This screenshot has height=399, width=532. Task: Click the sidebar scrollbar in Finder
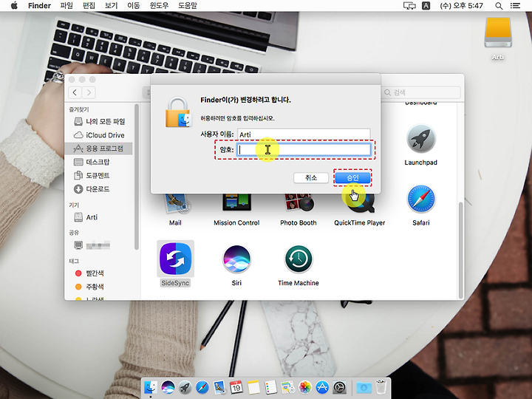point(137,177)
